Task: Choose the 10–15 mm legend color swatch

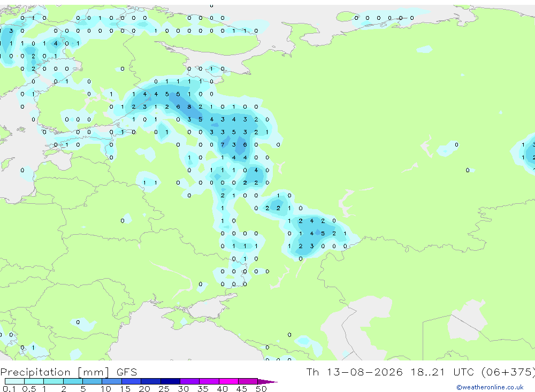Action: pos(112,381)
